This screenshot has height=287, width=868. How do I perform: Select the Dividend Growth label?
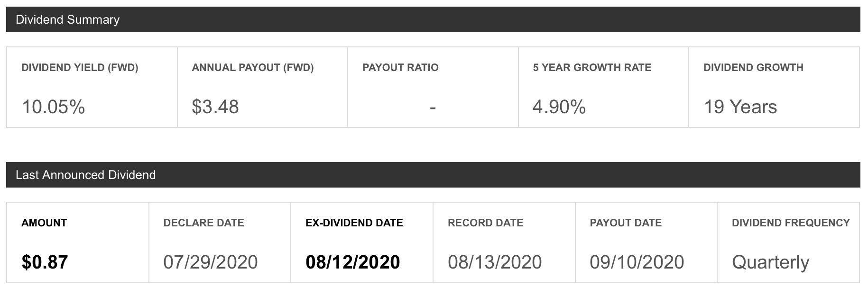coord(753,68)
